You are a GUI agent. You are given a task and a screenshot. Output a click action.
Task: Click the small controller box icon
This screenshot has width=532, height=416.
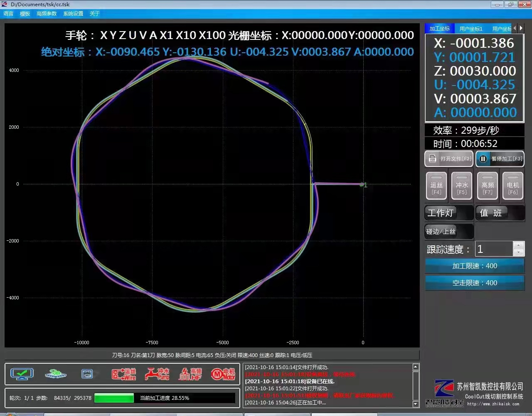coord(87,374)
